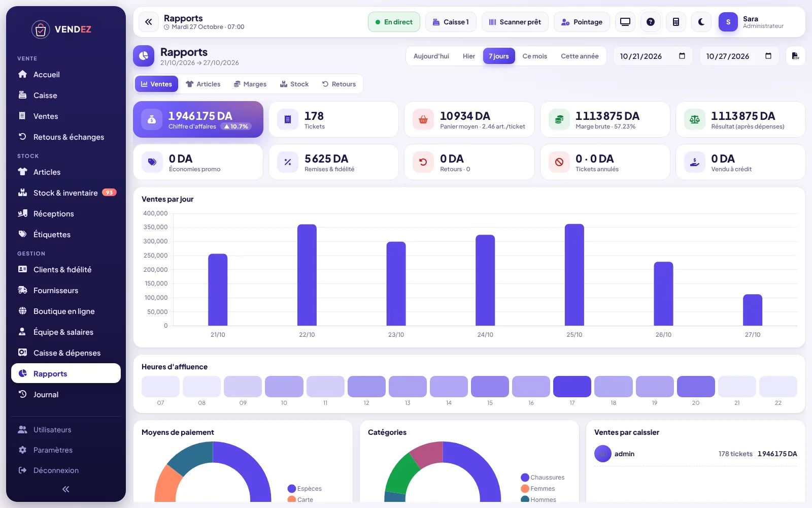
Task: Collapse sidebar using bottom double-chevron
Action: click(x=66, y=489)
